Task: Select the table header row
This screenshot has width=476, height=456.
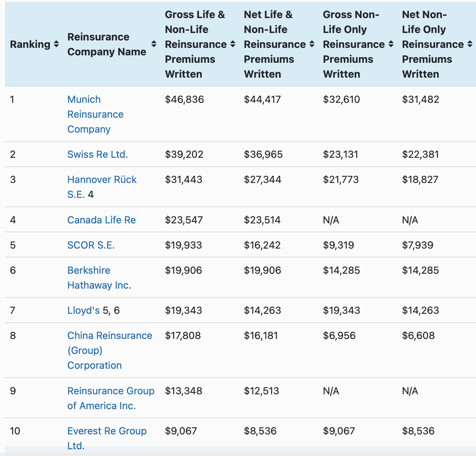Action: pos(238,44)
